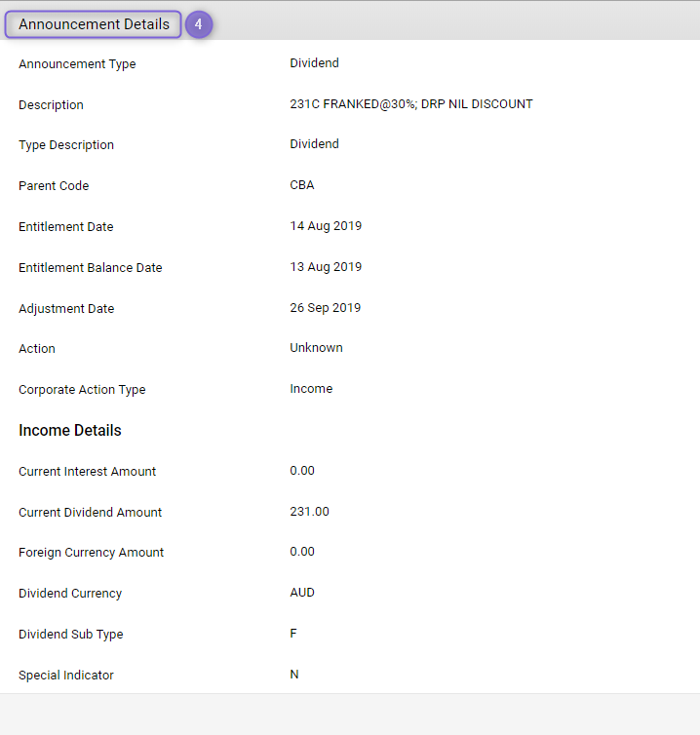Select the 'Announcement Type' field label
The image size is (700, 735).
click(x=77, y=64)
